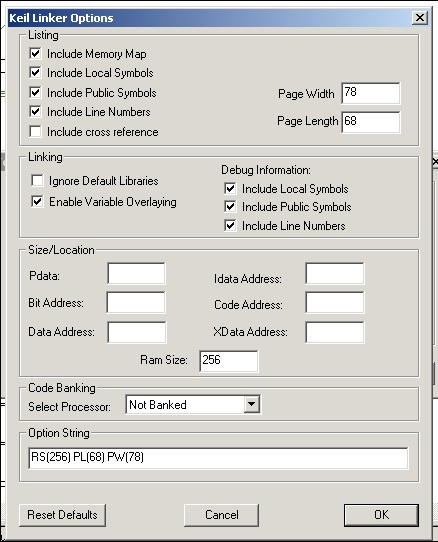Image resolution: width=438 pixels, height=542 pixels.
Task: Toggle Debug Information Include Local Symbols
Action: tap(230, 189)
